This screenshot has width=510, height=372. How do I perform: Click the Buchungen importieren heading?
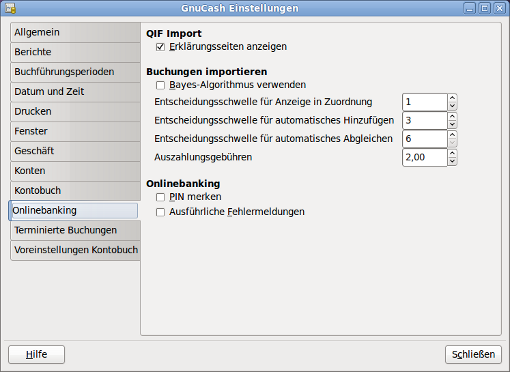[207, 72]
